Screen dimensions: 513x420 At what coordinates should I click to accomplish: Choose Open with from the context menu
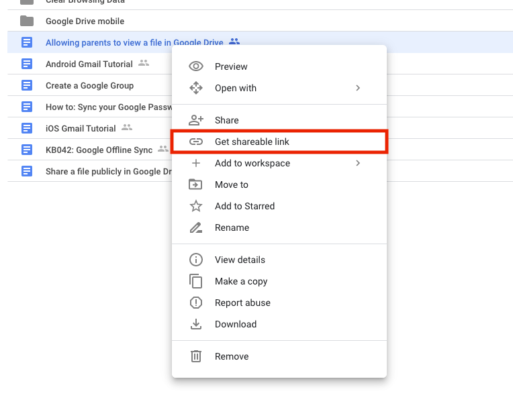point(279,88)
